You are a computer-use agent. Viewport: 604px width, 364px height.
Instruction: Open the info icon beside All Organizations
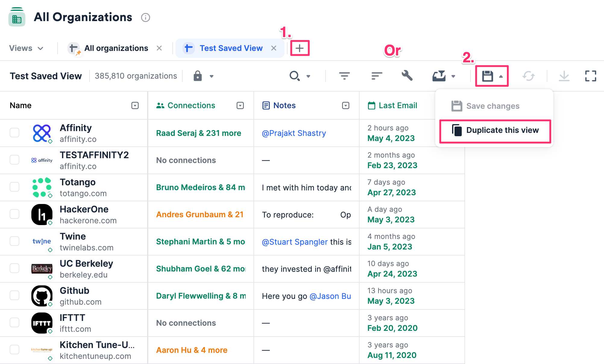click(146, 17)
